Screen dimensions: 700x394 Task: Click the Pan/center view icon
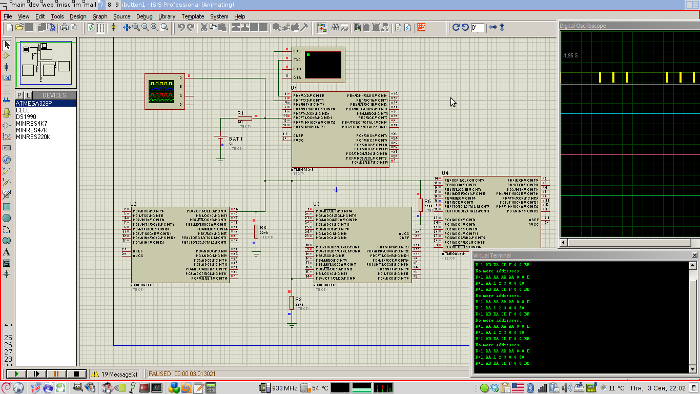[127, 28]
